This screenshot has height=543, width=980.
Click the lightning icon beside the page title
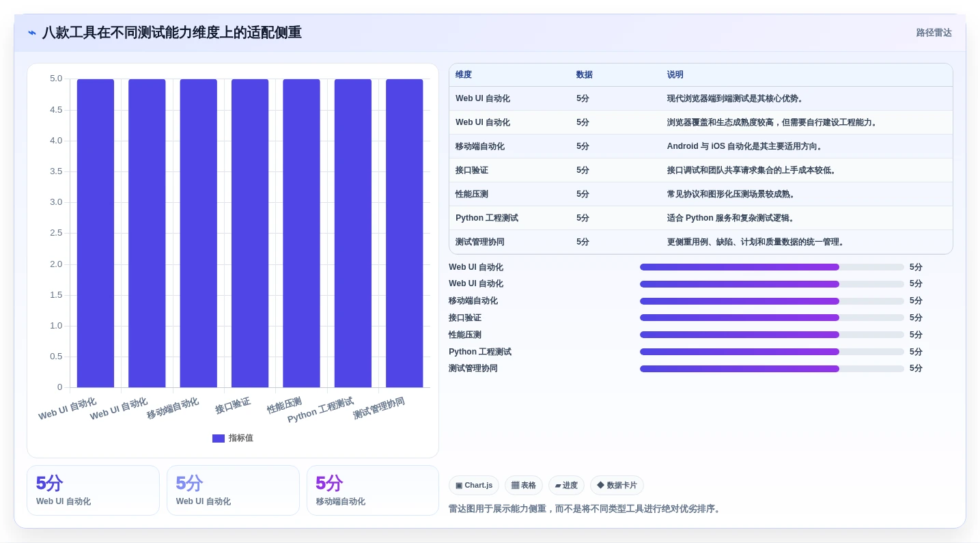tap(32, 33)
